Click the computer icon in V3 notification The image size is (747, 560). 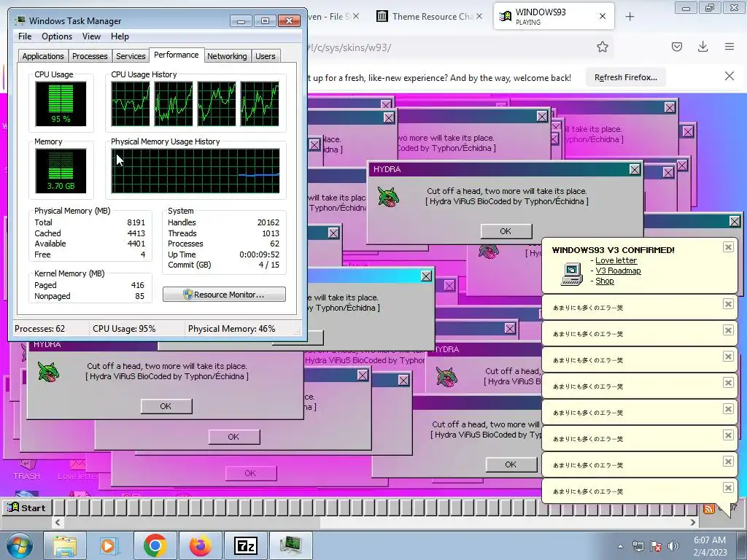572,274
